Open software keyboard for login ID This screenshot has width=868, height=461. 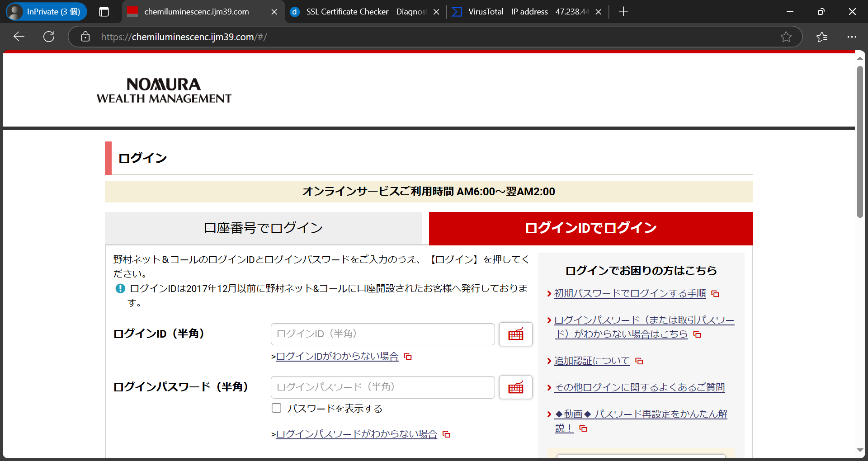(x=516, y=334)
